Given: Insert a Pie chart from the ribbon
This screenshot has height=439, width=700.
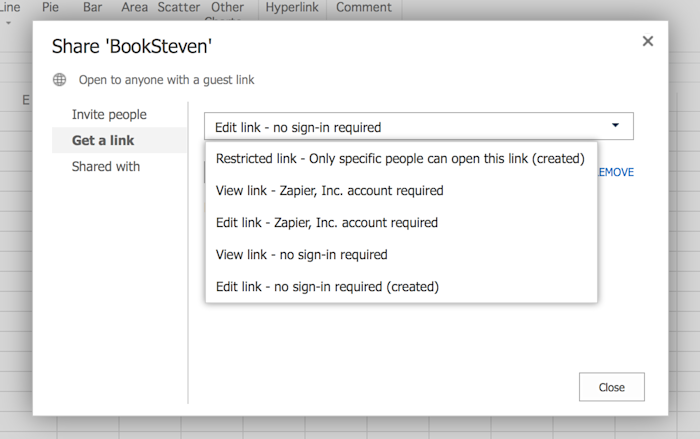Looking at the screenshot, I should pos(50,7).
